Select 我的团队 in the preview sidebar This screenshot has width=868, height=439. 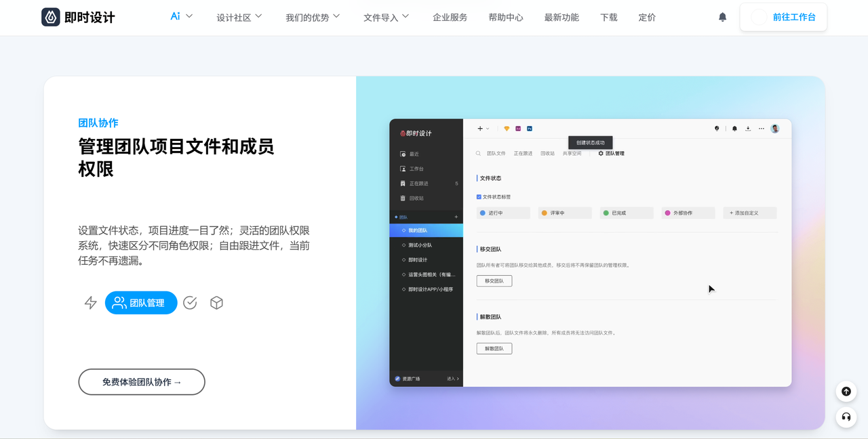pyautogui.click(x=427, y=230)
